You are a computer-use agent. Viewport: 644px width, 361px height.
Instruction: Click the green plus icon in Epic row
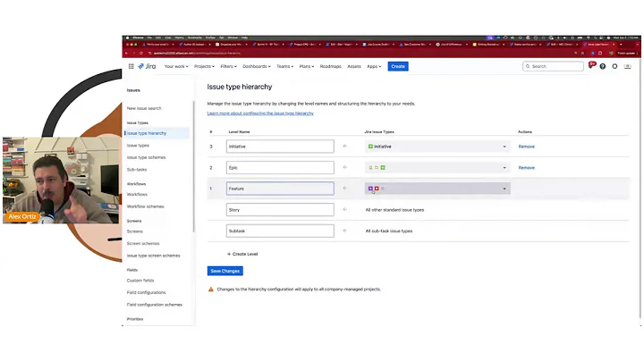point(383,167)
